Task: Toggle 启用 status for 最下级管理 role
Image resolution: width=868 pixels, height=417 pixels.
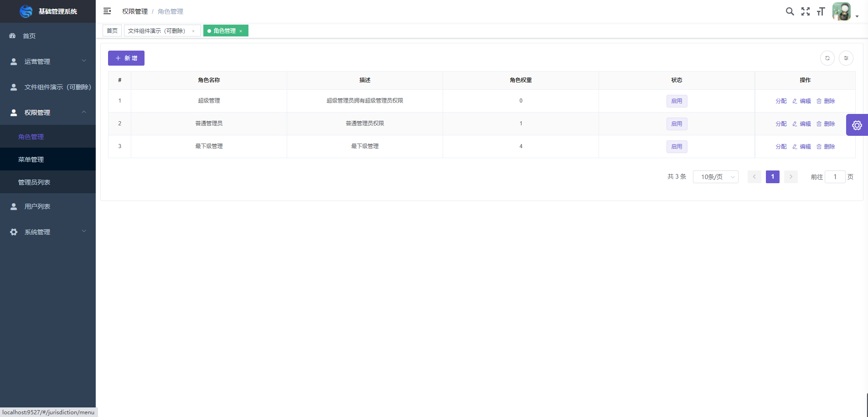Action: 677,147
